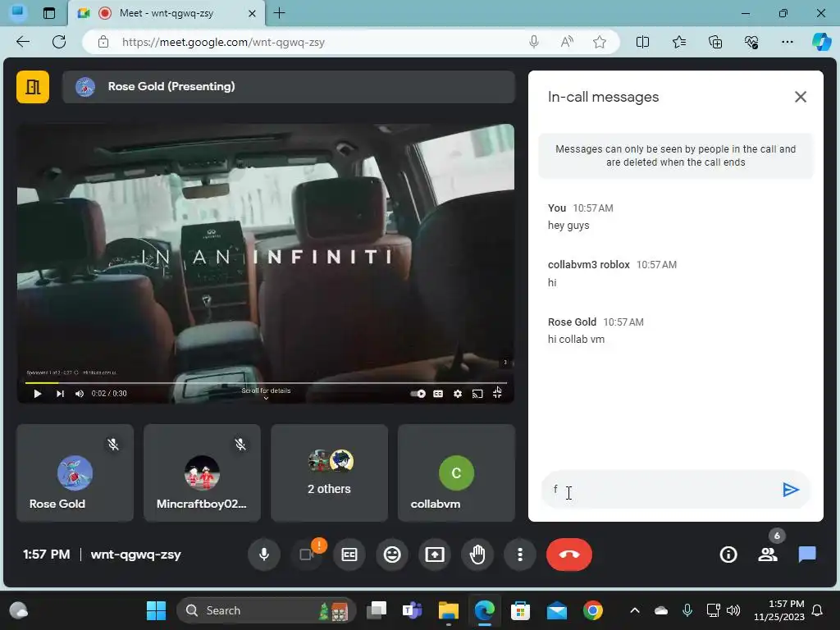Toggle closed captions in the call controls
This screenshot has width=840, height=630.
coord(349,555)
